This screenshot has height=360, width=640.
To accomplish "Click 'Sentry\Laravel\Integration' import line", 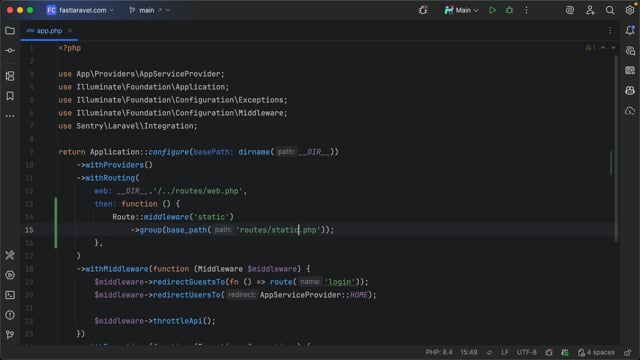I will [128, 126].
